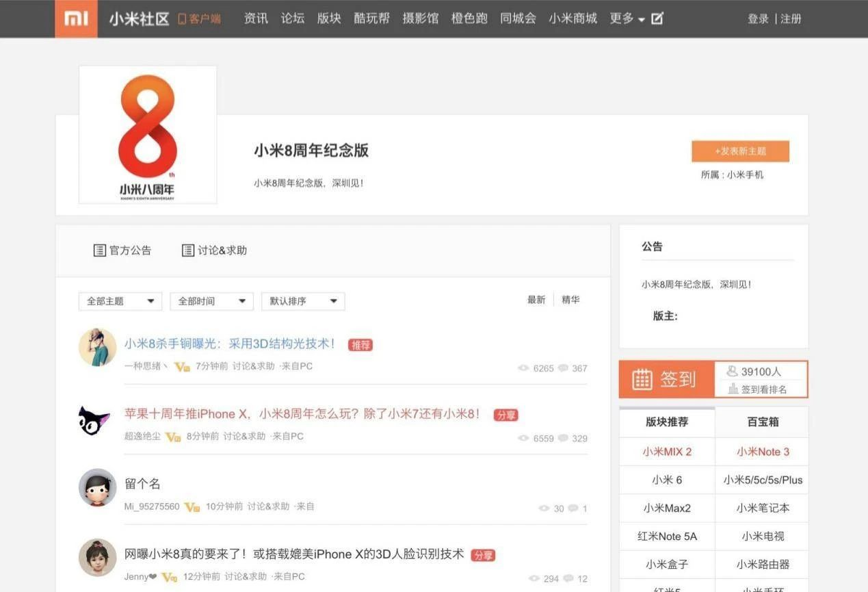Expand the 全部时间 dropdown
This screenshot has width=868, height=592.
coord(211,301)
